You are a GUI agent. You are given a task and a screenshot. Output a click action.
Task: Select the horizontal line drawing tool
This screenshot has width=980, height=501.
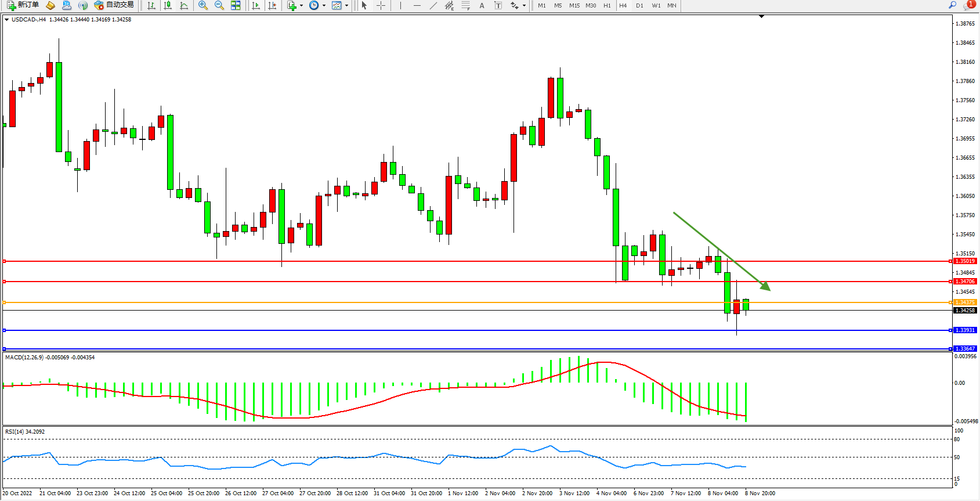417,5
